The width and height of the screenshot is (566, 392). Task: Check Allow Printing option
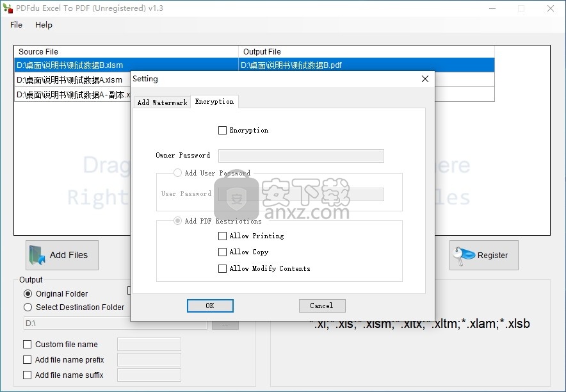[x=223, y=236]
